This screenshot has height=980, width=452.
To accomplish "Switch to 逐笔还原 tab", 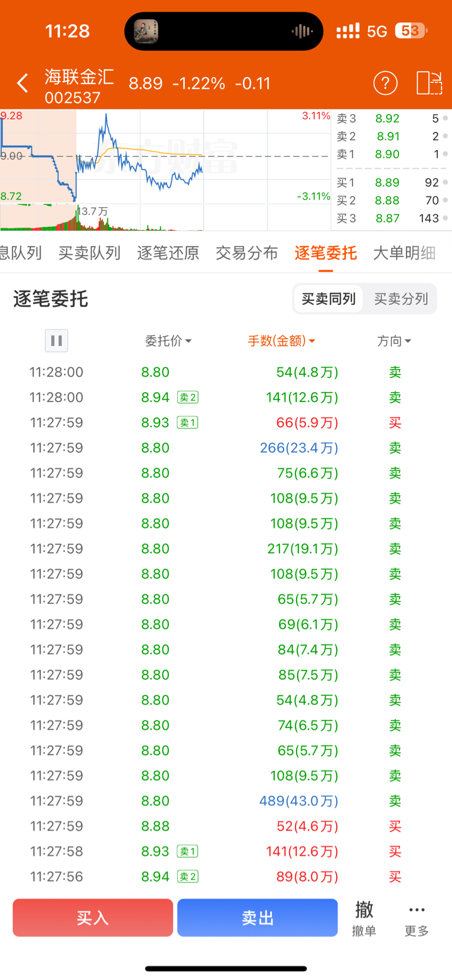I will pos(168,253).
